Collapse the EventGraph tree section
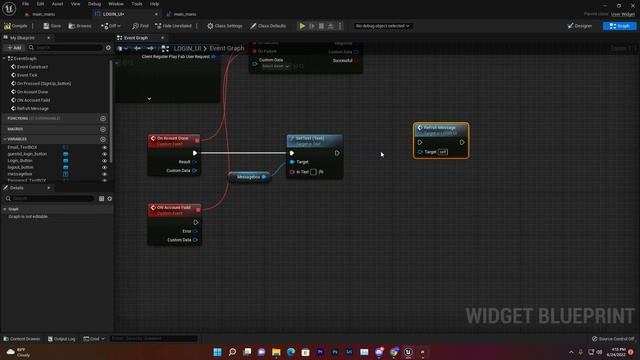 coord(4,58)
